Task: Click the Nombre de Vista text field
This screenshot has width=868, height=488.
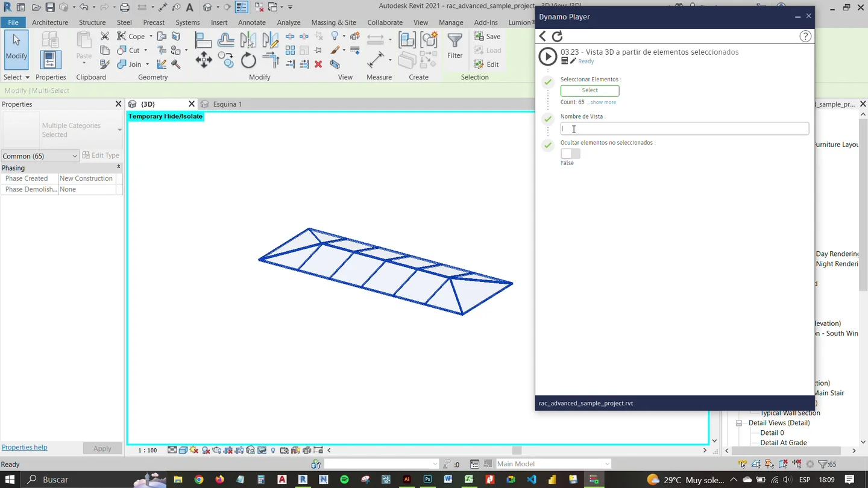Action: (685, 128)
